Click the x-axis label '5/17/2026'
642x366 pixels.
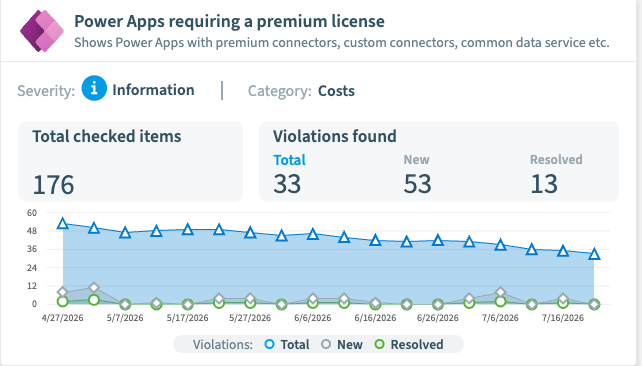(188, 318)
